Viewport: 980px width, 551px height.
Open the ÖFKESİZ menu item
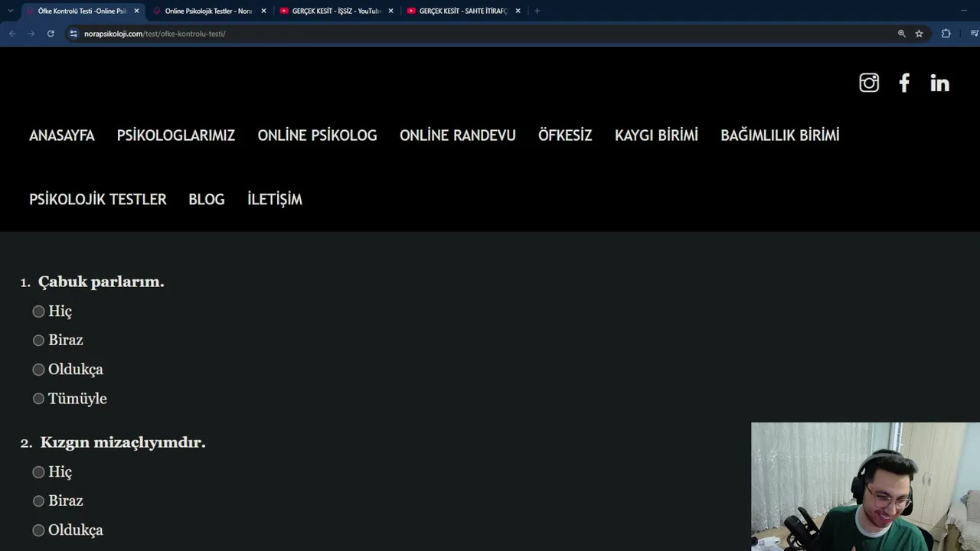pyautogui.click(x=565, y=135)
